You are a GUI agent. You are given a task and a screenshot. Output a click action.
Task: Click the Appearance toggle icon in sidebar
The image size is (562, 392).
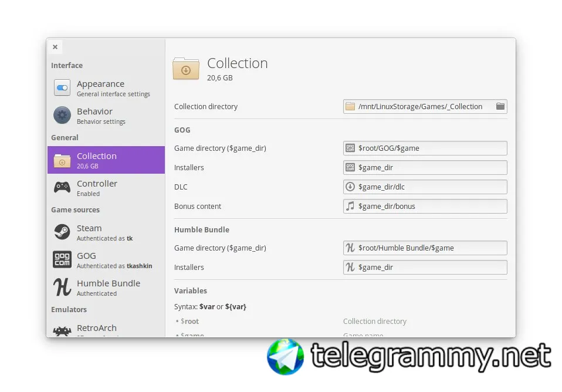(62, 88)
